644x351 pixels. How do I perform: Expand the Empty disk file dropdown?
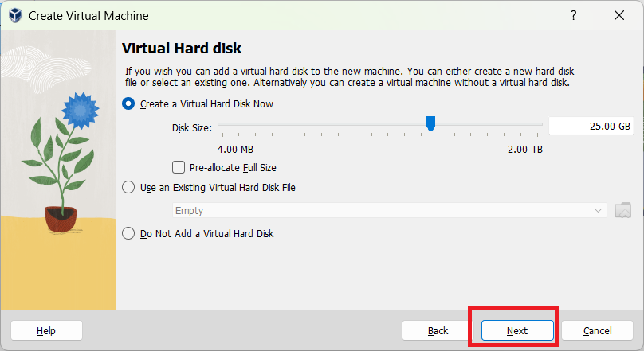coord(390,210)
